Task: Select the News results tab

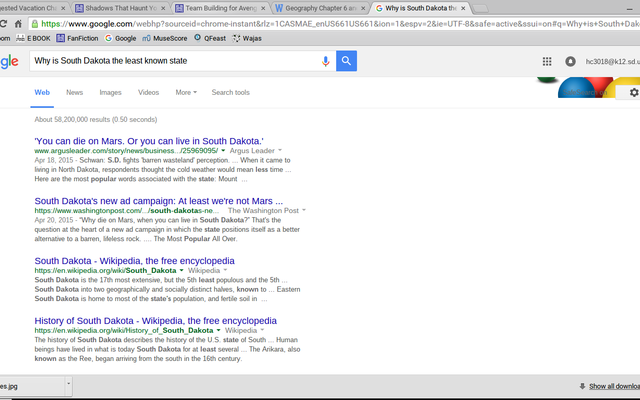Action: [x=75, y=93]
